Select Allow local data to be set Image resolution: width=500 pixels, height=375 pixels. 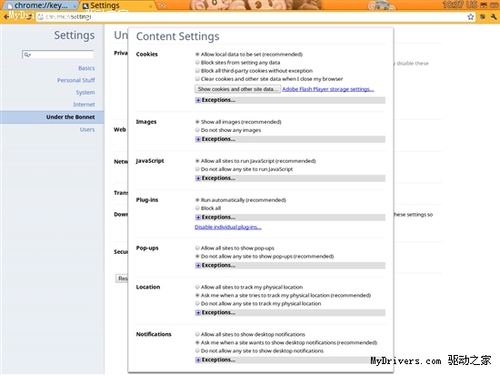pyautogui.click(x=197, y=54)
